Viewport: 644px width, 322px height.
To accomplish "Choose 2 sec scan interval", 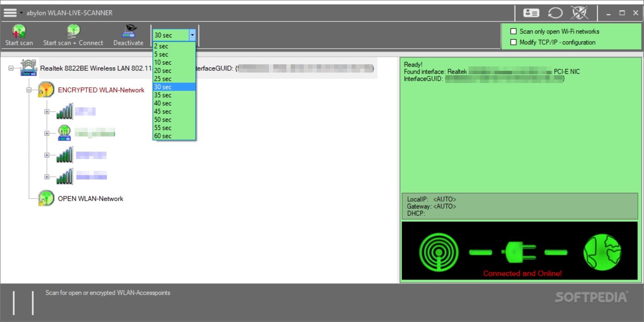I will pos(174,46).
